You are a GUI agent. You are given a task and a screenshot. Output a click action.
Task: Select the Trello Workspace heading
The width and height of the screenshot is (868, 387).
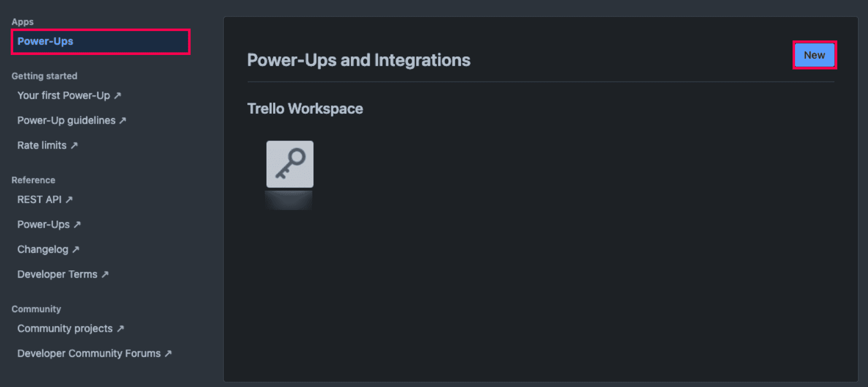[305, 108]
